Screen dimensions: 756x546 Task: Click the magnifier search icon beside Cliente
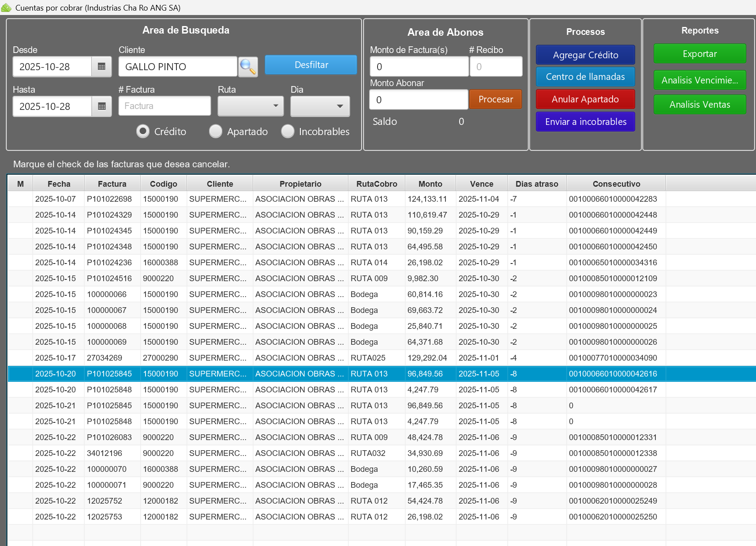248,67
